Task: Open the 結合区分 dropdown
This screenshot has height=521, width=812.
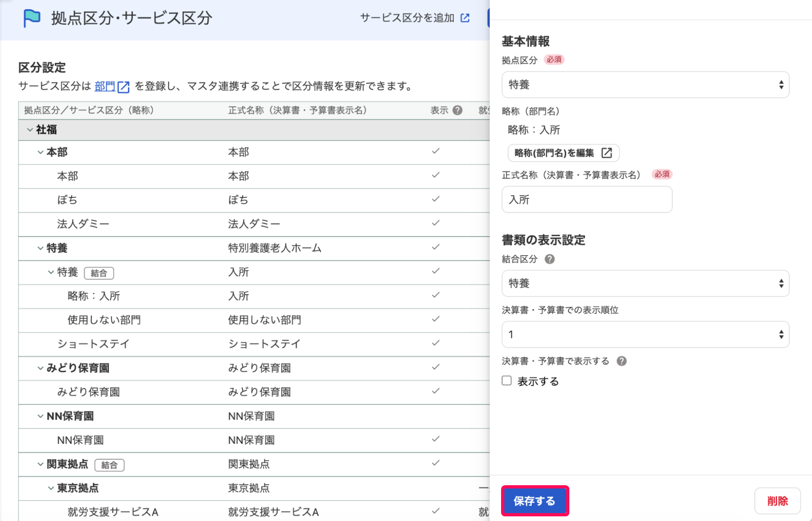Action: pos(645,284)
